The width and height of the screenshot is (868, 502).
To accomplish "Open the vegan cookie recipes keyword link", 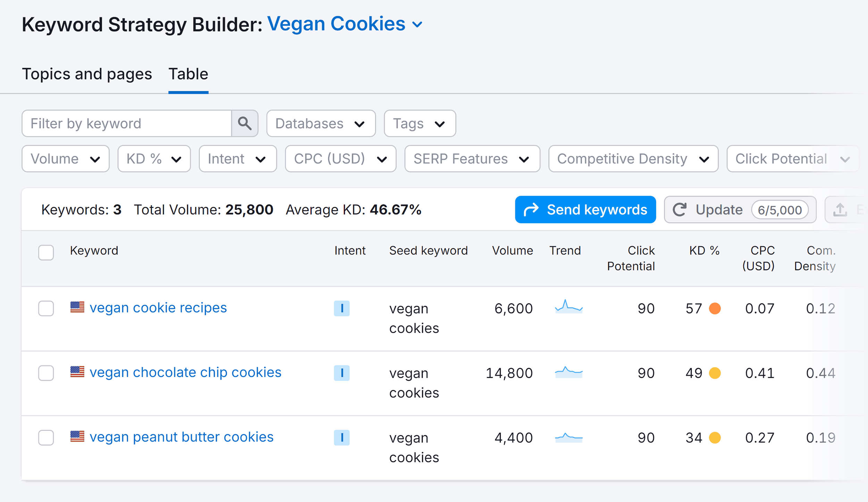I will 158,307.
